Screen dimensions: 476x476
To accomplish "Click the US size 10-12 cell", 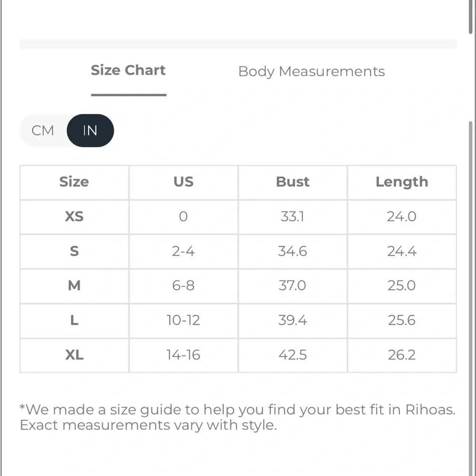I will click(x=183, y=320).
